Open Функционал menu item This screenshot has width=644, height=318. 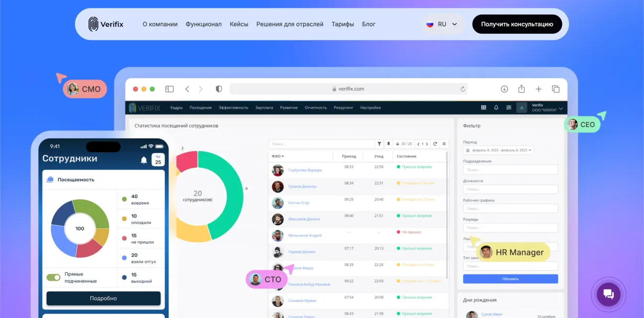point(204,24)
